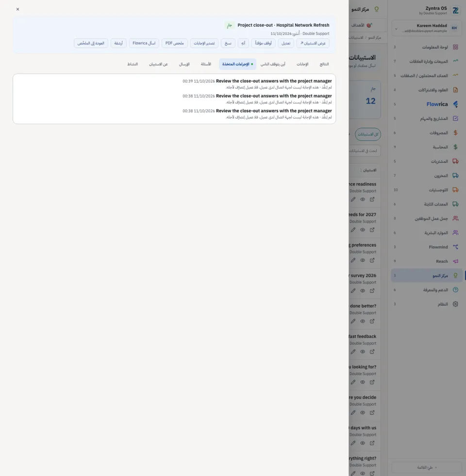This screenshot has width=466, height=476.
Task: Open the Flowmind sidebar icon
Action: point(455,247)
